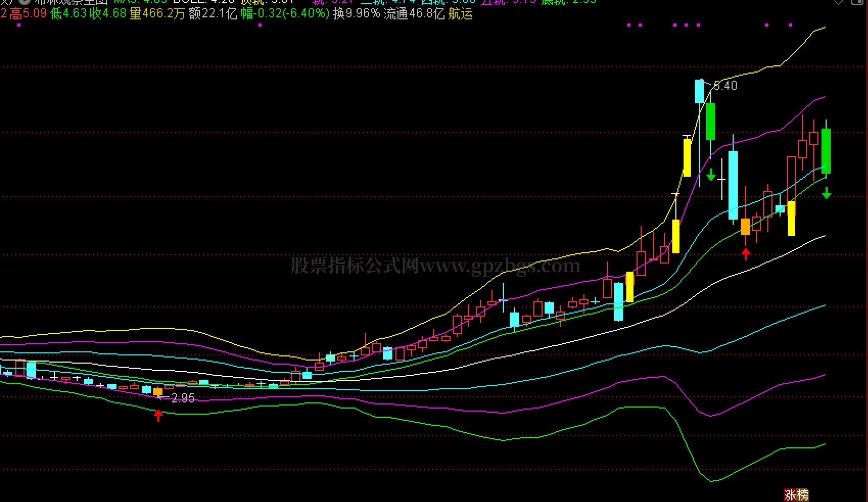Click the 换9.96% turnover rate value
Image resolution: width=868 pixels, height=502 pixels.
tap(357, 14)
